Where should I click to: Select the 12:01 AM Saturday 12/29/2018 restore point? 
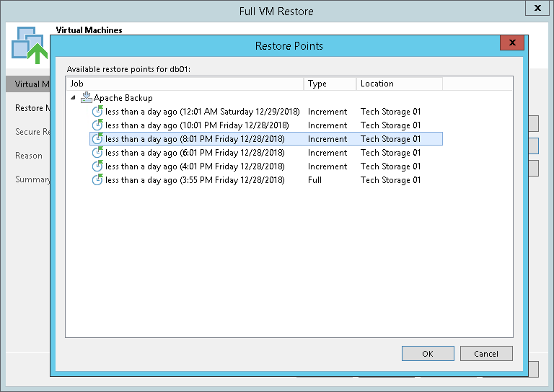(x=195, y=112)
